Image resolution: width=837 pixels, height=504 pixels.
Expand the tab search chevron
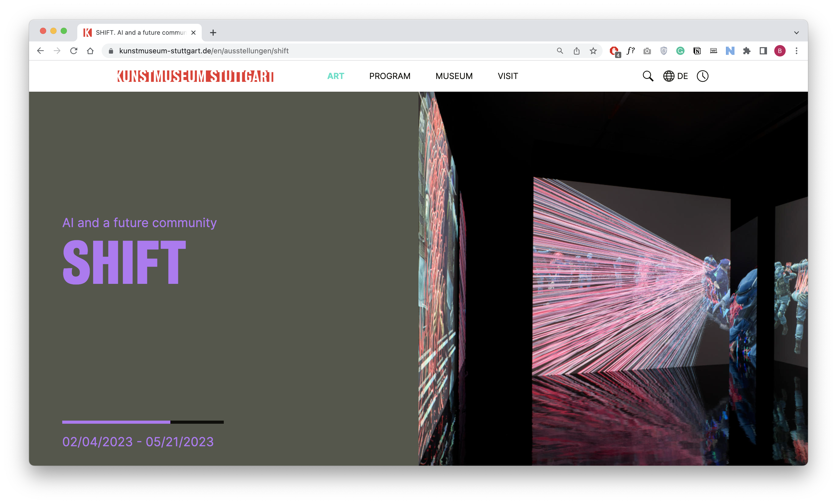tap(797, 33)
